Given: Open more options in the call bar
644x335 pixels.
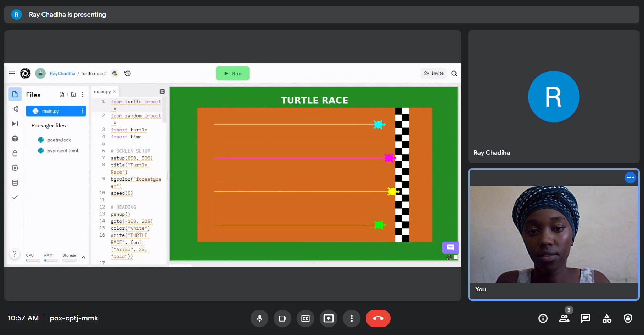Looking at the screenshot, I should 352,318.
